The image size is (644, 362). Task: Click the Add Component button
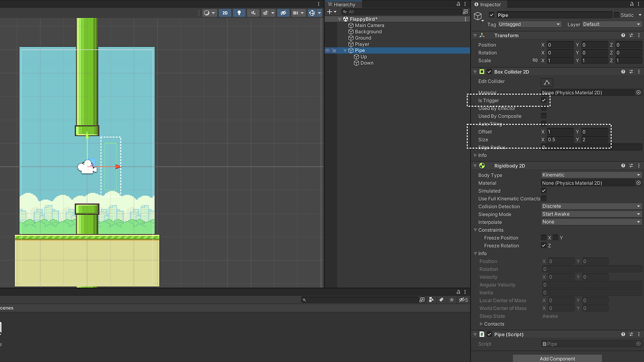[x=557, y=358]
